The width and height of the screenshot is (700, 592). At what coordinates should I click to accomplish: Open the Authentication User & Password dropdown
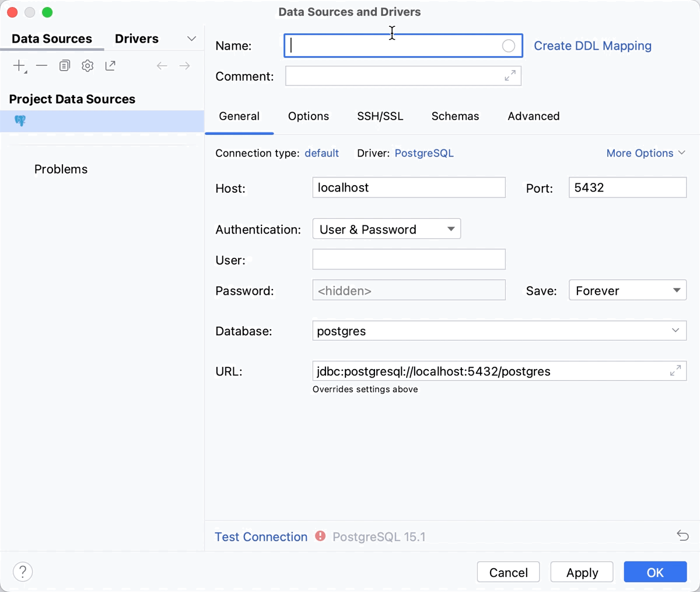(387, 229)
